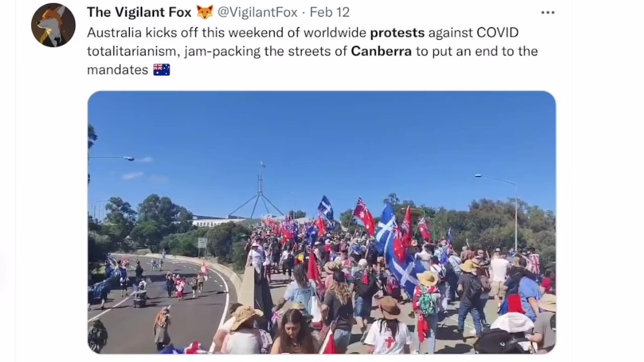Click the roadside sign in the video
Image resolution: width=644 pixels, height=362 pixels.
click(202, 243)
